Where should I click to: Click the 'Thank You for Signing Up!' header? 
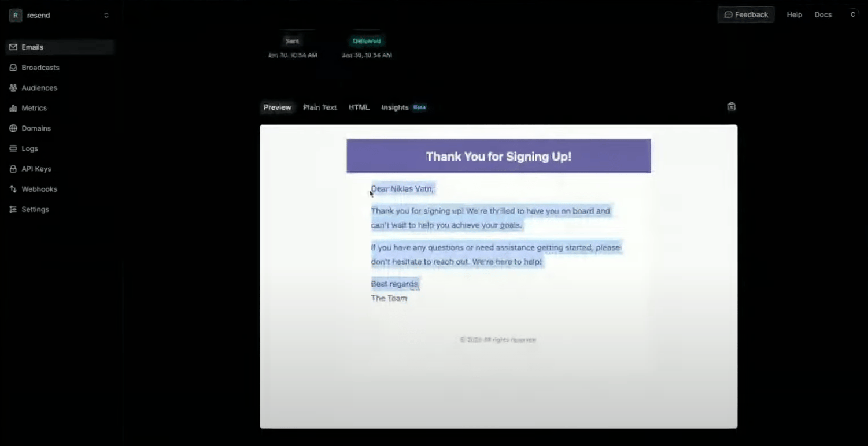pyautogui.click(x=498, y=157)
